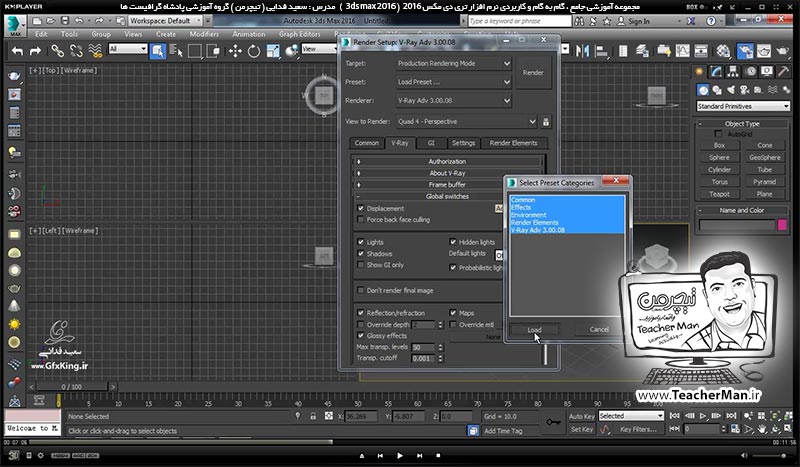Viewport: 800px width, 467px height.
Task: Select the Unlink Selection tool
Action: click(x=77, y=51)
